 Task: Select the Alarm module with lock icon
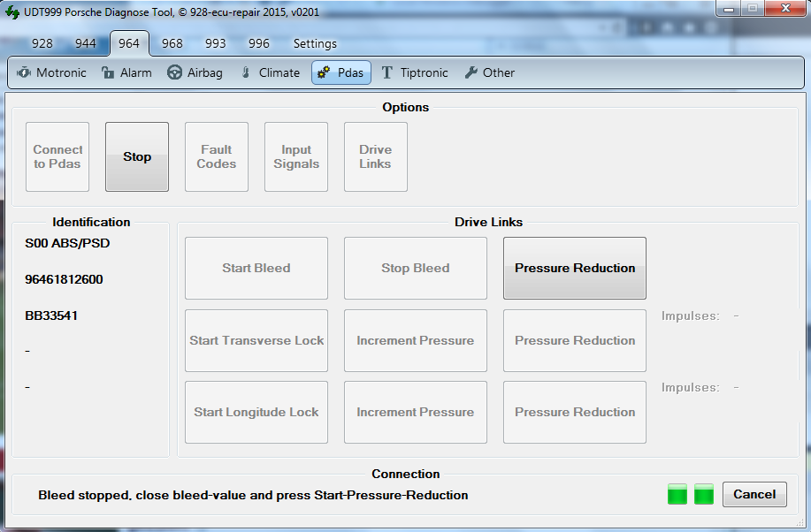126,72
